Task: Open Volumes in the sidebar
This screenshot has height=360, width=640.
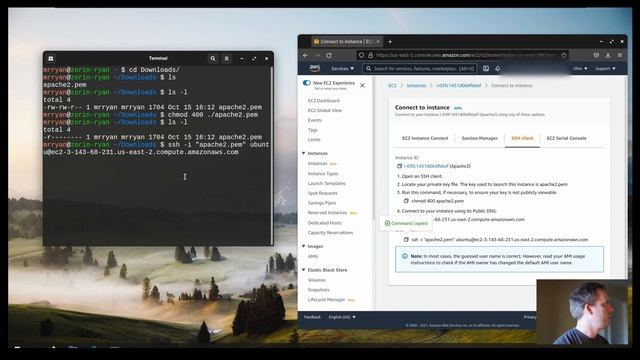Action: click(317, 280)
